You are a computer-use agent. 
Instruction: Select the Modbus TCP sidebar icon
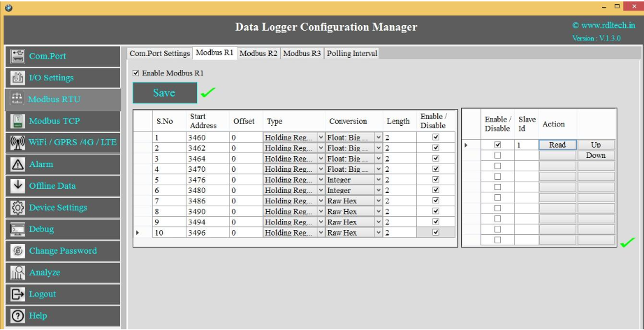tap(17, 121)
